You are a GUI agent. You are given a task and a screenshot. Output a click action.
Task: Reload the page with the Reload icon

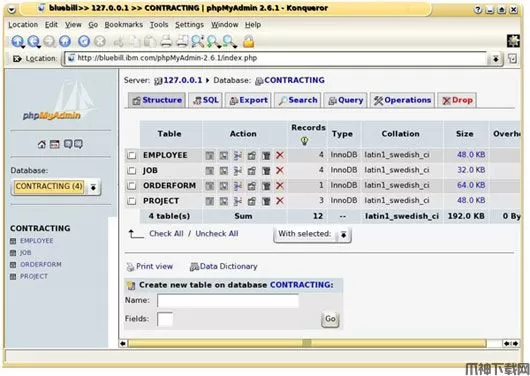click(84, 42)
